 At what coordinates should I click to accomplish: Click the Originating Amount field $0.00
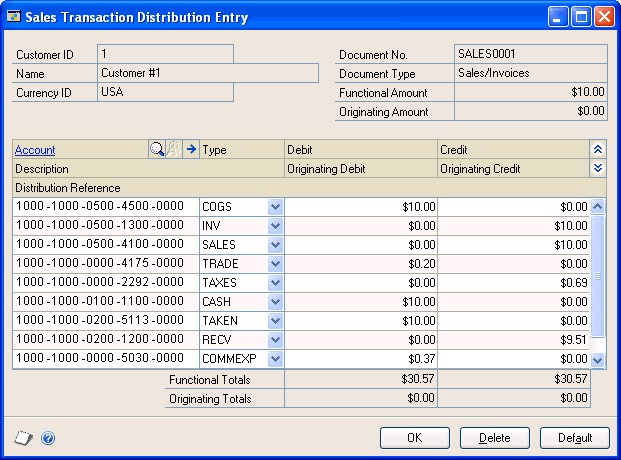click(531, 111)
